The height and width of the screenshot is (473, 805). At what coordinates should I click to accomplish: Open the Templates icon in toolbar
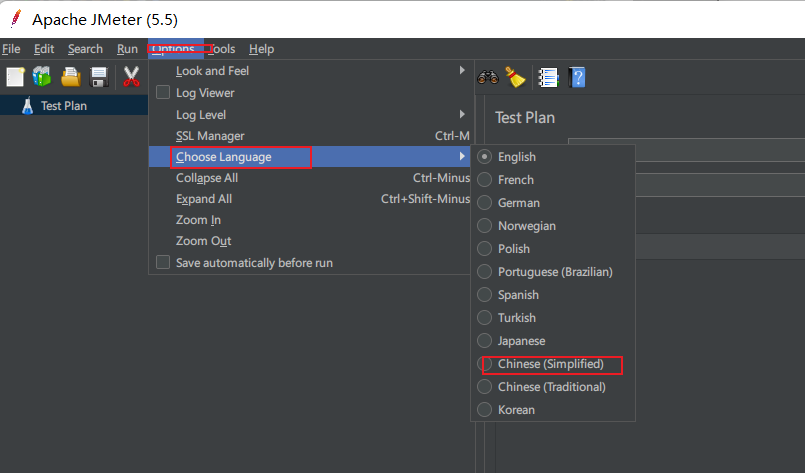42,77
